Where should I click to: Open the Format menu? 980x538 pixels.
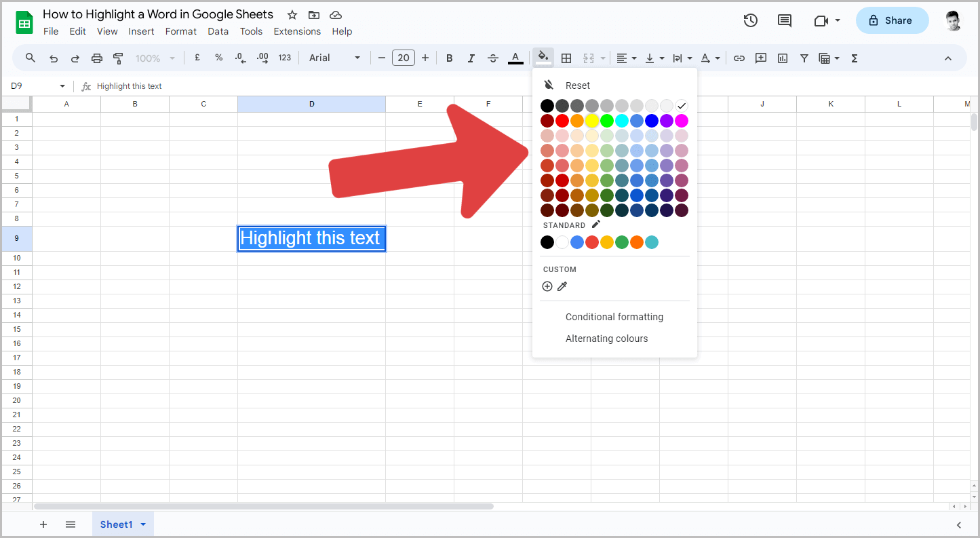(x=181, y=31)
